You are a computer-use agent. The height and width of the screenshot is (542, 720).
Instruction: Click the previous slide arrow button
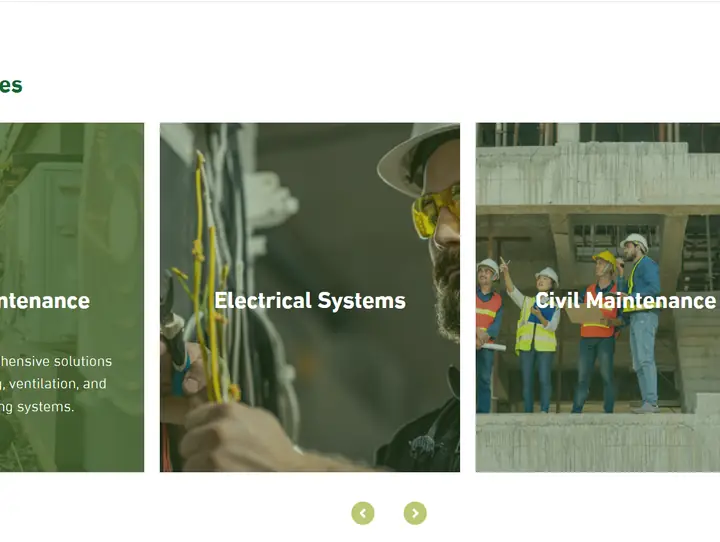coord(363,513)
